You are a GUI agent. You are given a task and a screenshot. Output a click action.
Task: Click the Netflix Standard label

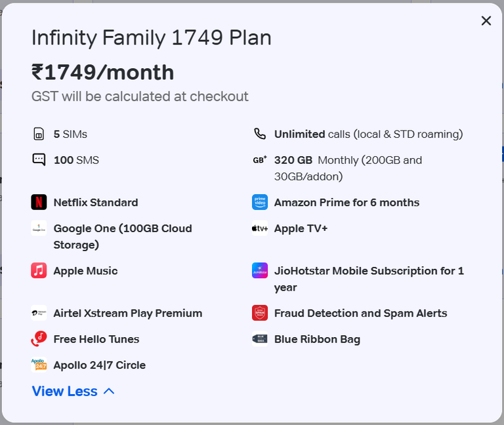pyautogui.click(x=96, y=203)
